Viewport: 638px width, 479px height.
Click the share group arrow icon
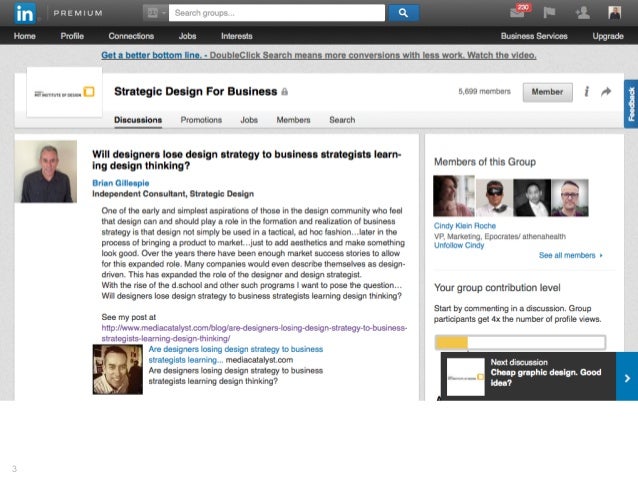606,92
